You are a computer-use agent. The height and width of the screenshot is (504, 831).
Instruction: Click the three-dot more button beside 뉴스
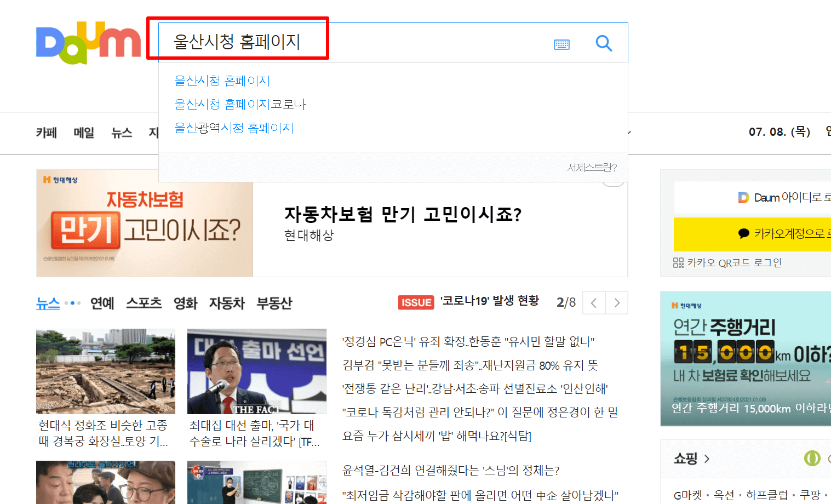[72, 303]
